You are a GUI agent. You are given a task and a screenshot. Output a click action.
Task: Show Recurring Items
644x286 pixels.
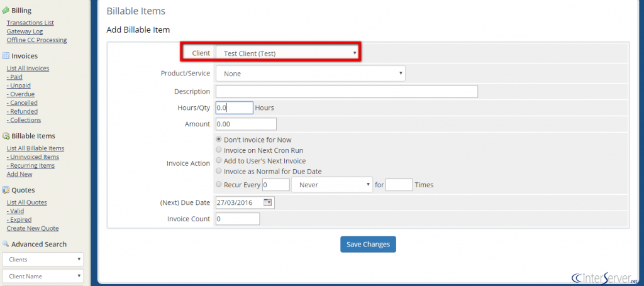[x=30, y=166]
